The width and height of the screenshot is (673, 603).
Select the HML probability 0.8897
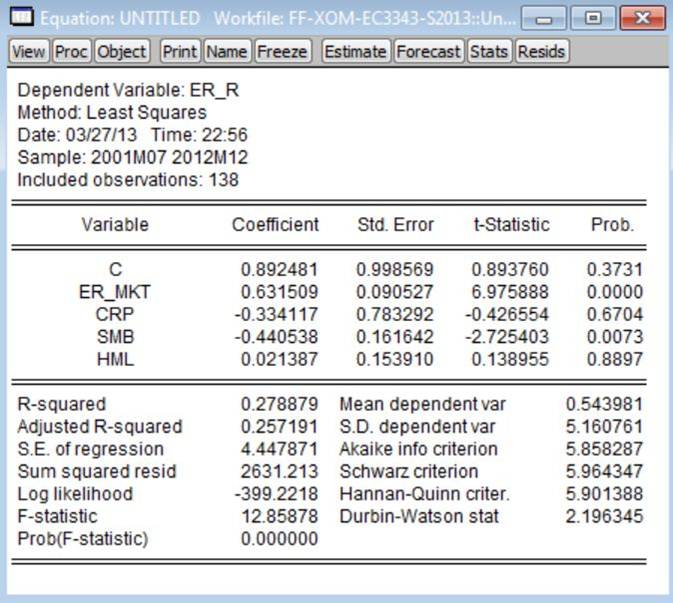615,359
